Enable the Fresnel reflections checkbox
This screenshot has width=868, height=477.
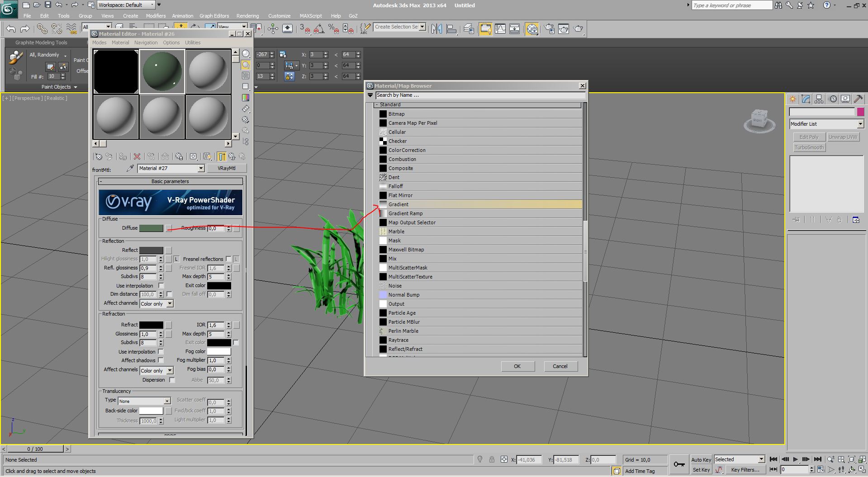(228, 259)
